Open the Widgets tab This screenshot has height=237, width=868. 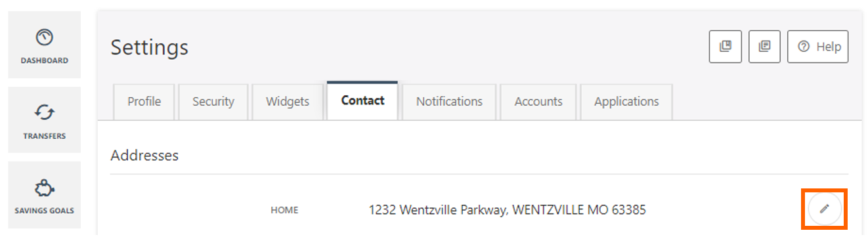(x=288, y=102)
